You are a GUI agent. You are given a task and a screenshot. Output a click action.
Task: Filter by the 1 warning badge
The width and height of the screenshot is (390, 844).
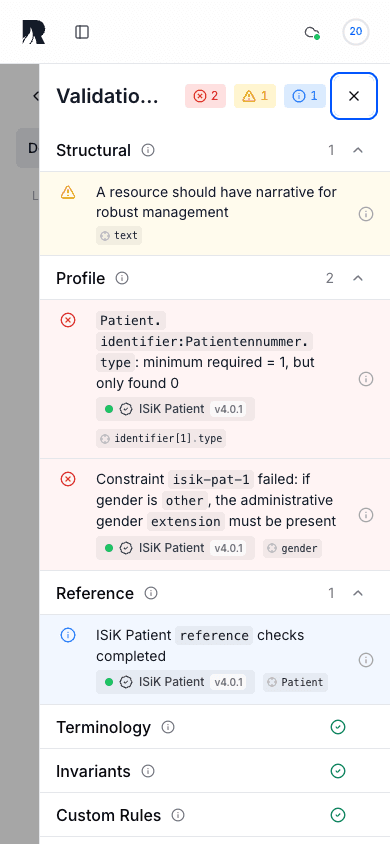[x=255, y=96]
